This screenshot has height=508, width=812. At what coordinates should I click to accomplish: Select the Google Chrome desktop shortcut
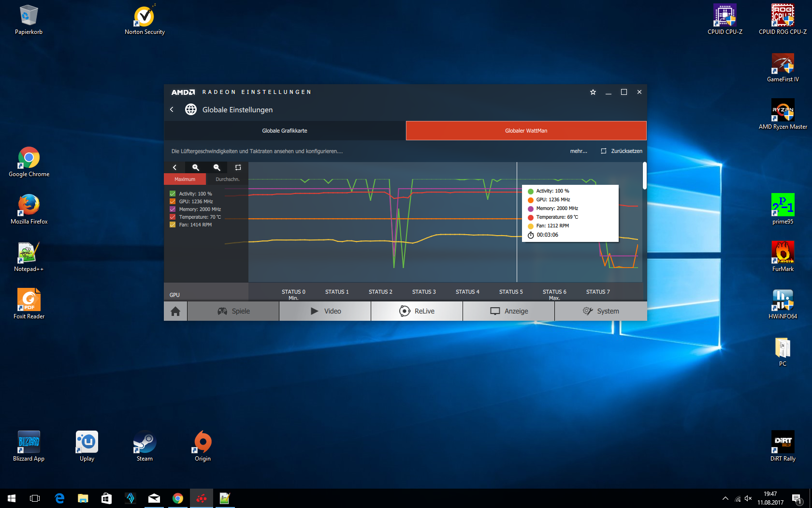(x=29, y=162)
